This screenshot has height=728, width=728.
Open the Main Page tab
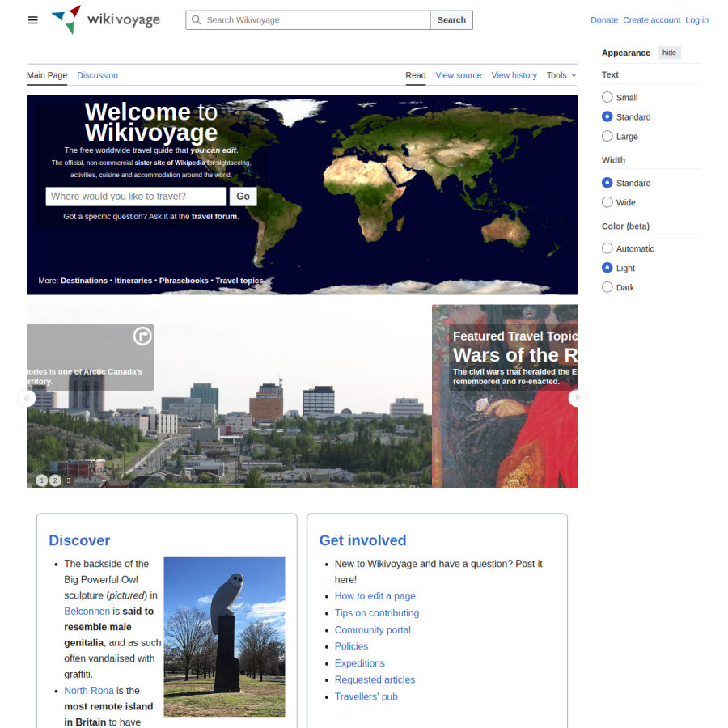[x=47, y=75]
